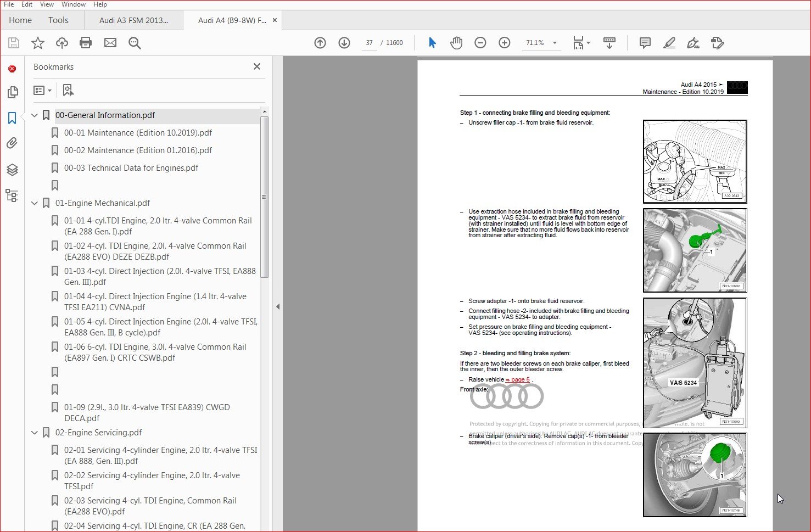Screen dimensions: 811x532
Task: Open bookmark 01-02 4-cyl. TDI EA288 EVO DEZE DEZB
Action: (155, 251)
